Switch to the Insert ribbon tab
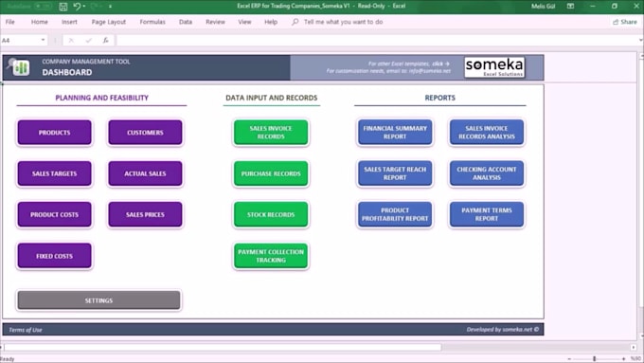This screenshot has width=644, height=363. point(69,22)
